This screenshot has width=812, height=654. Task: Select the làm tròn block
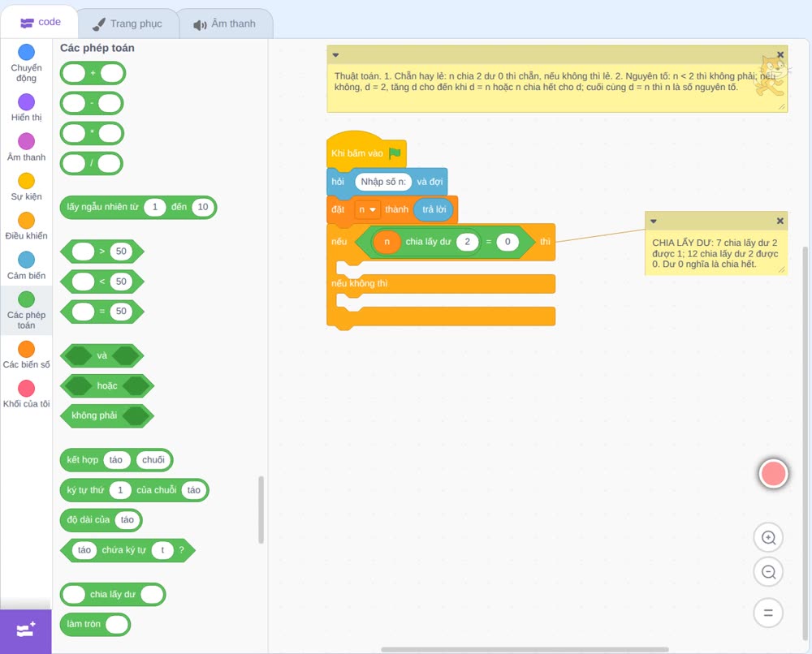coord(95,625)
